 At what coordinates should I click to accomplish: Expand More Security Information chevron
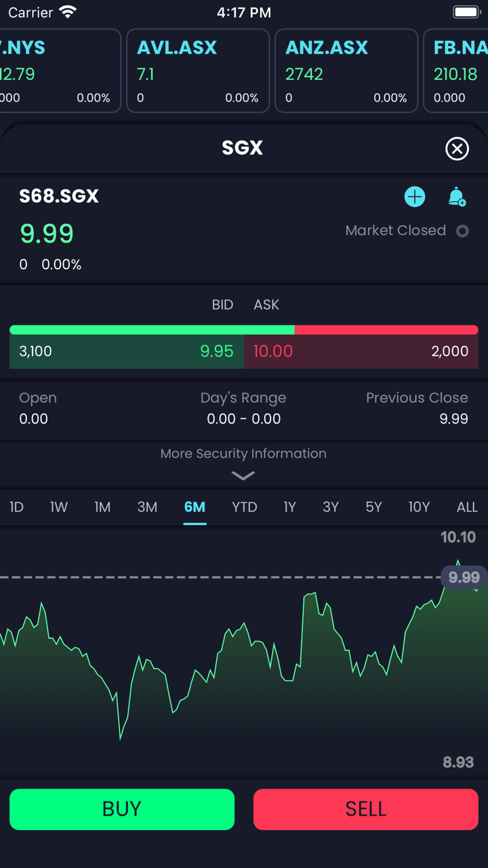(x=243, y=476)
